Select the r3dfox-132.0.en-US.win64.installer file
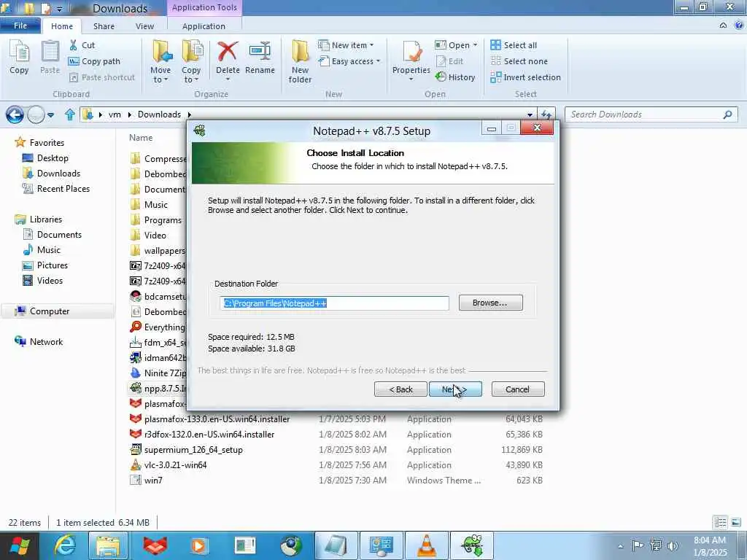 (336, 435)
